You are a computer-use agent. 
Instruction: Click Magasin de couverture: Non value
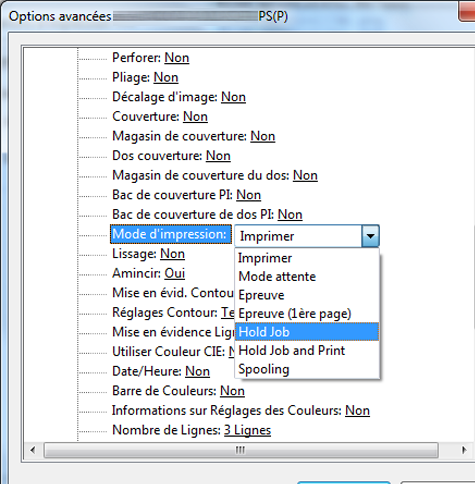pyautogui.click(x=263, y=136)
